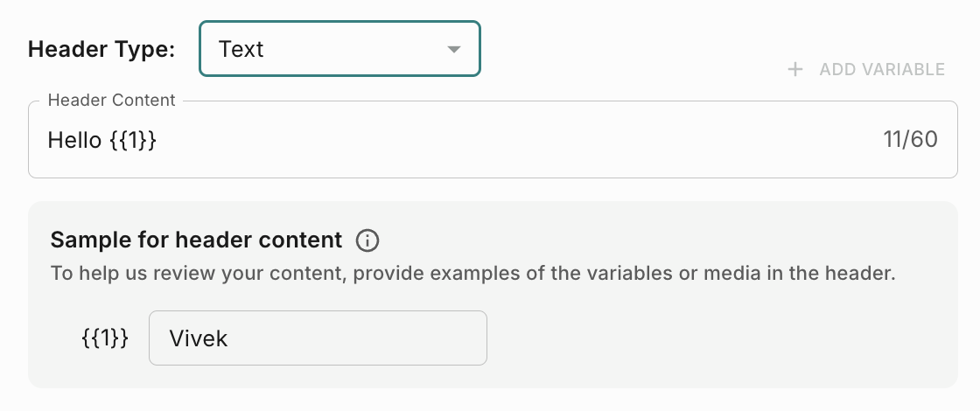
Task: Click the {{1}} label beside Vivek field
Action: [104, 338]
